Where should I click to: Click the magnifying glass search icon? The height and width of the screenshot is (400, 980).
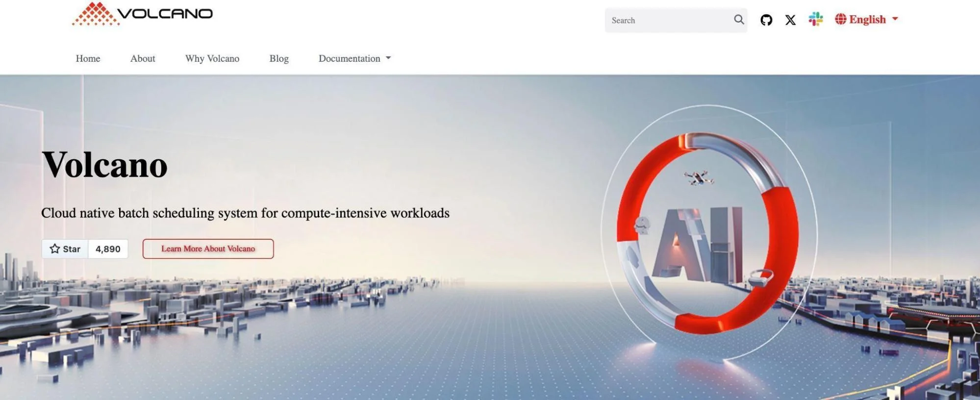click(x=739, y=20)
